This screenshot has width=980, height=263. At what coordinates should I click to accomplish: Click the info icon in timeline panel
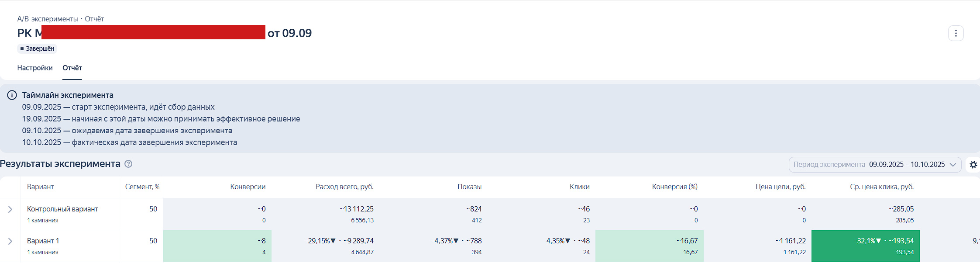12,95
